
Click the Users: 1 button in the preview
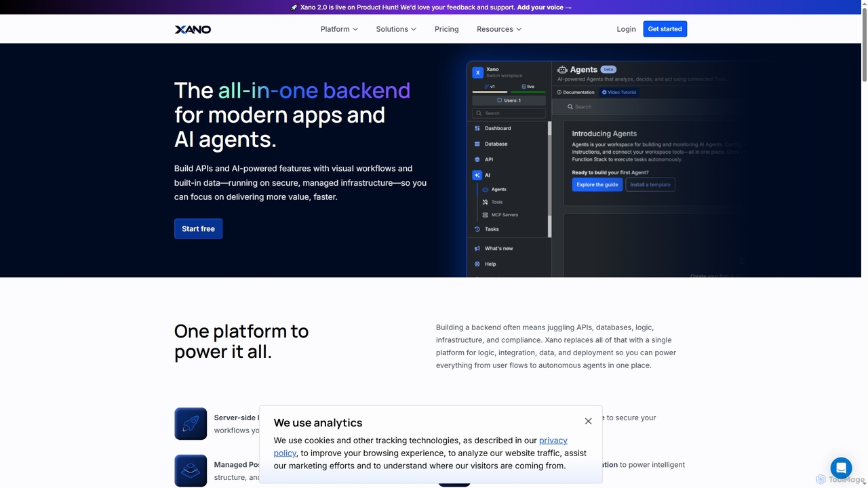point(509,100)
